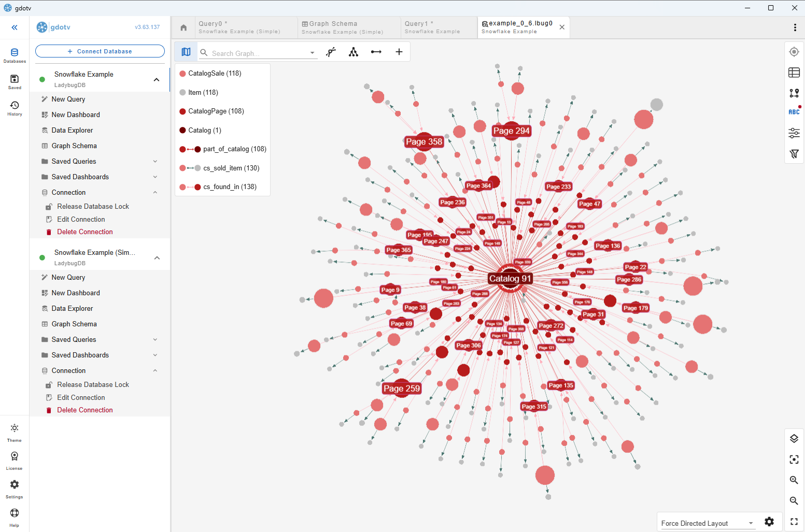Collapse second Connection section
Viewport: 805px width, 532px height.
[155, 371]
